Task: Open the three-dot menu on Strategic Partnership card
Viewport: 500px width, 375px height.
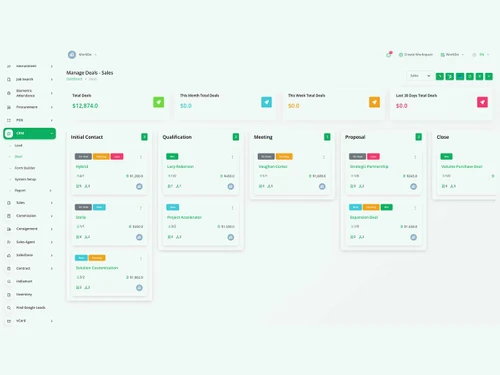Action: (x=415, y=157)
